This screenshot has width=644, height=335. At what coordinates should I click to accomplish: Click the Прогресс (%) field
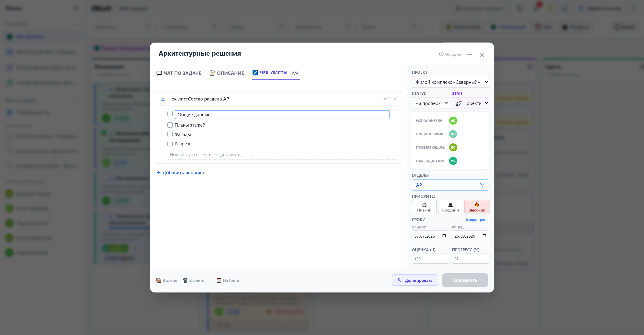[470, 259]
